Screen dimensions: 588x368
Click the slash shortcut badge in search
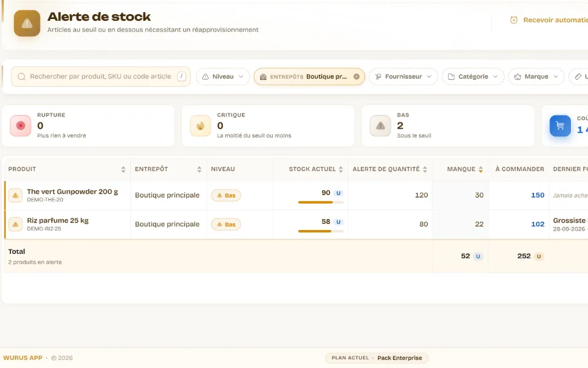(x=181, y=77)
